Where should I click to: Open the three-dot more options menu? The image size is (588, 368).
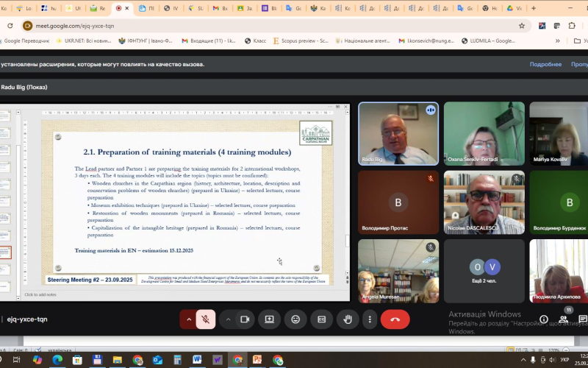[x=370, y=319]
